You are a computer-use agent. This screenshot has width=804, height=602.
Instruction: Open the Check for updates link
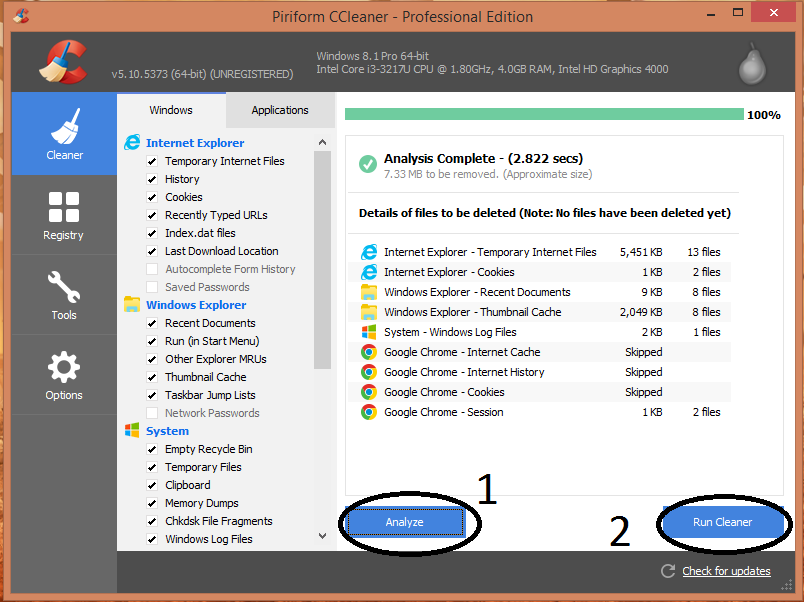coord(726,571)
